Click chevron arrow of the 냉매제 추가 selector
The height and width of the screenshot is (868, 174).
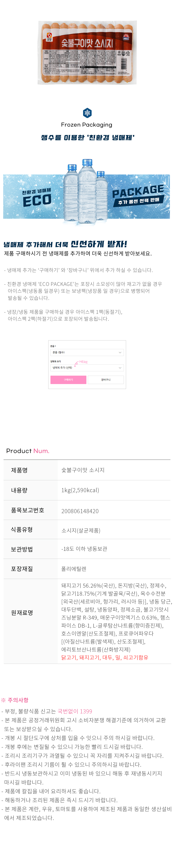(120, 368)
